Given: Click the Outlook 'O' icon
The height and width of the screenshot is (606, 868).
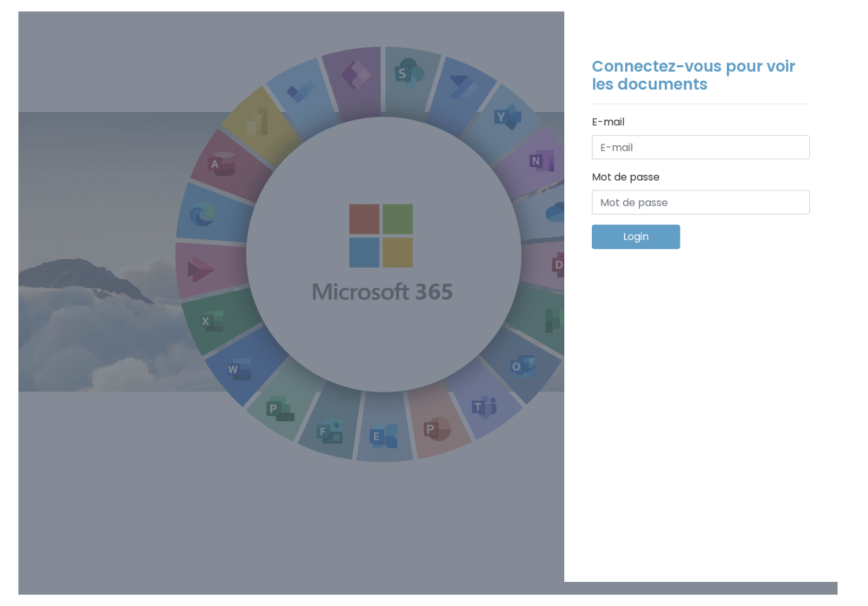Looking at the screenshot, I should click(522, 367).
